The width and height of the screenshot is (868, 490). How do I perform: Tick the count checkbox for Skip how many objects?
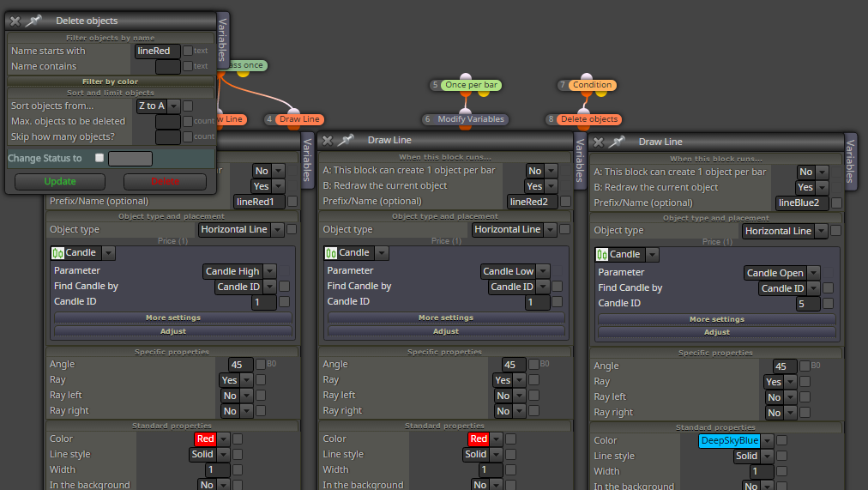(x=188, y=136)
